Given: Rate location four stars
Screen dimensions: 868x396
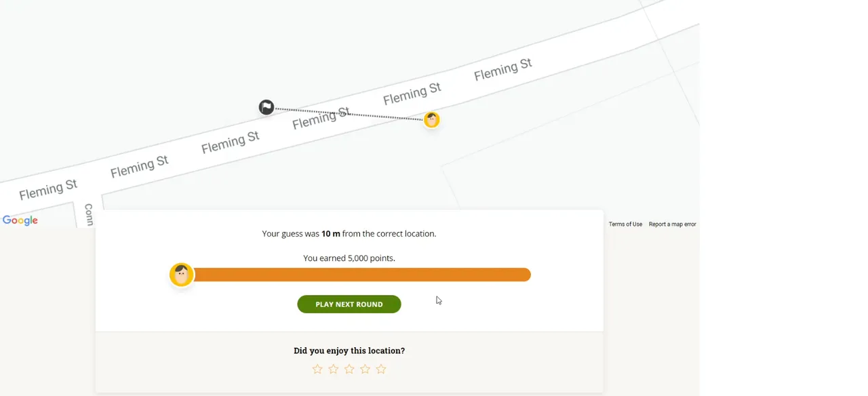Looking at the screenshot, I should (x=365, y=369).
